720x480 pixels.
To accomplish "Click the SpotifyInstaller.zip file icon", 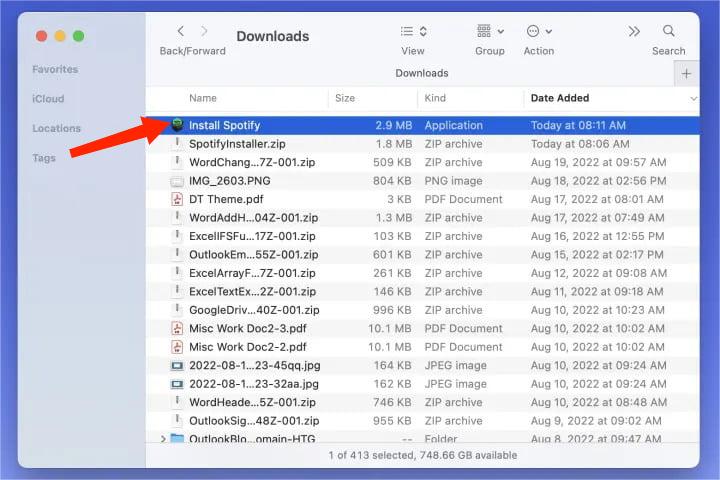I will pyautogui.click(x=177, y=144).
